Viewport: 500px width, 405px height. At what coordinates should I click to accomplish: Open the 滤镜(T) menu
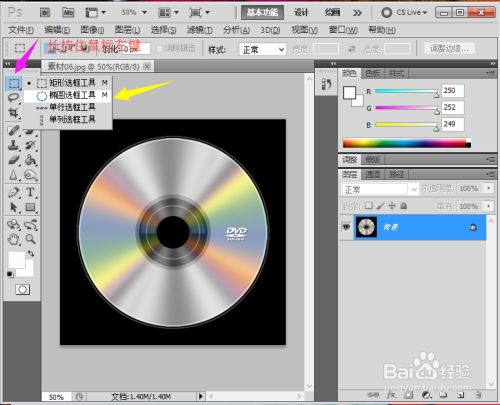tap(199, 30)
